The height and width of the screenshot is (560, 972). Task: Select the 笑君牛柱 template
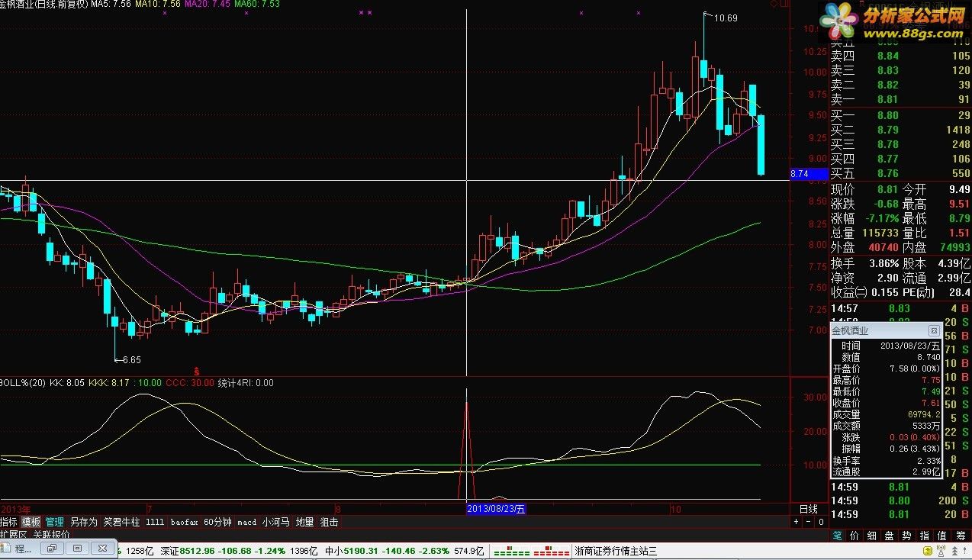[122, 522]
